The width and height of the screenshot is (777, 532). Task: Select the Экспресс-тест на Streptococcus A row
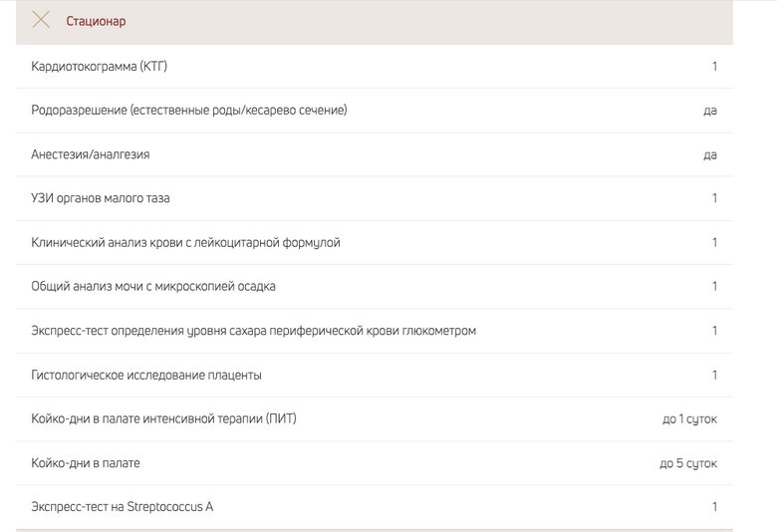click(123, 507)
